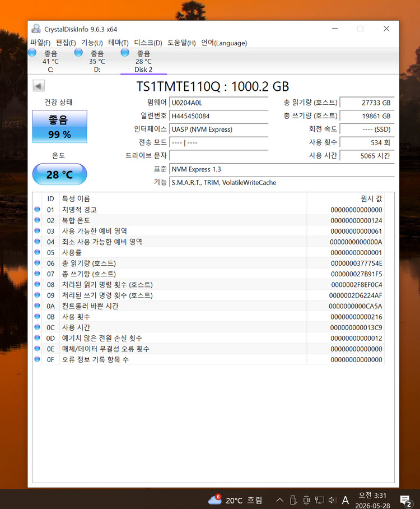Image resolution: width=420 pixels, height=509 pixels.
Task: Click the IME input mode A indicator
Action: pos(346,500)
